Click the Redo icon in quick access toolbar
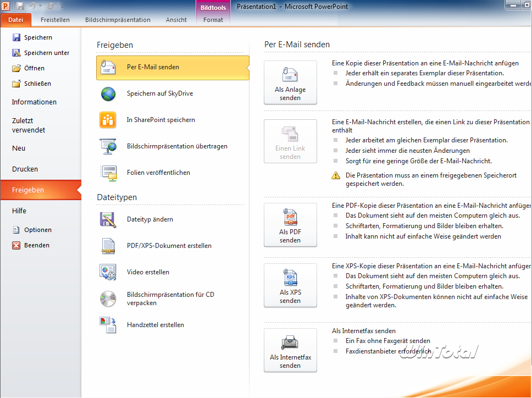The height and width of the screenshot is (398, 532). pos(50,5)
